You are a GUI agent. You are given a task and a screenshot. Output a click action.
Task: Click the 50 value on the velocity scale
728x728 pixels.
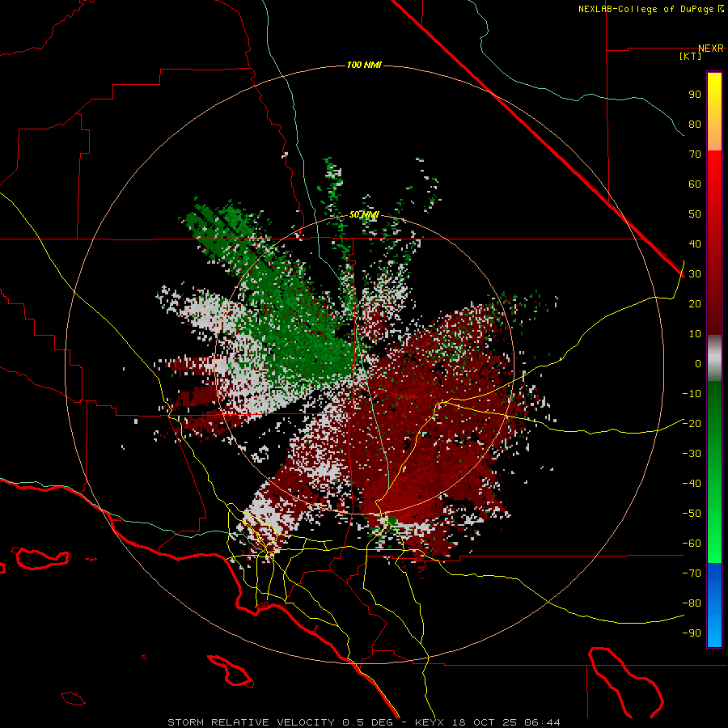(x=695, y=214)
